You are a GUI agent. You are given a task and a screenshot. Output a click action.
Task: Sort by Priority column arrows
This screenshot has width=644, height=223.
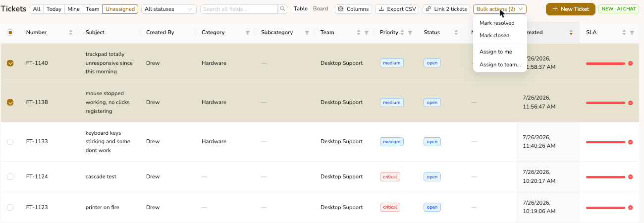tap(402, 33)
